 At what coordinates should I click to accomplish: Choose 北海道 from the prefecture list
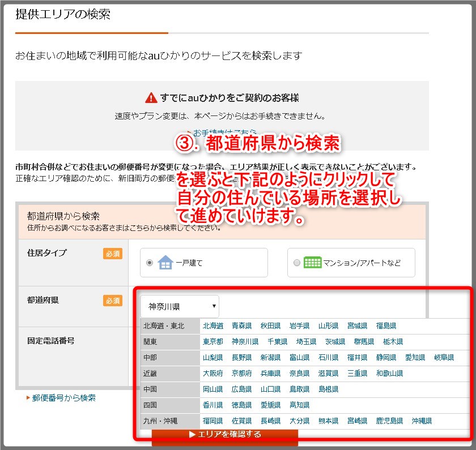tap(213, 325)
